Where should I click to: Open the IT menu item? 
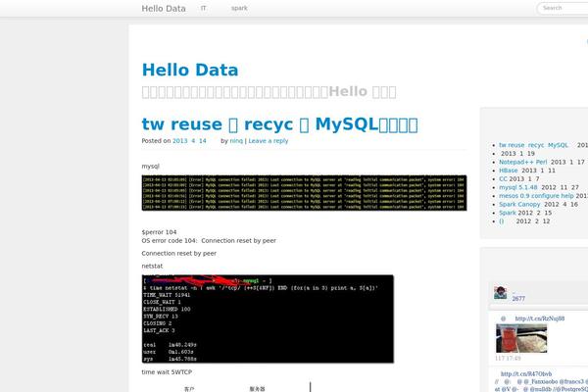tap(203, 8)
